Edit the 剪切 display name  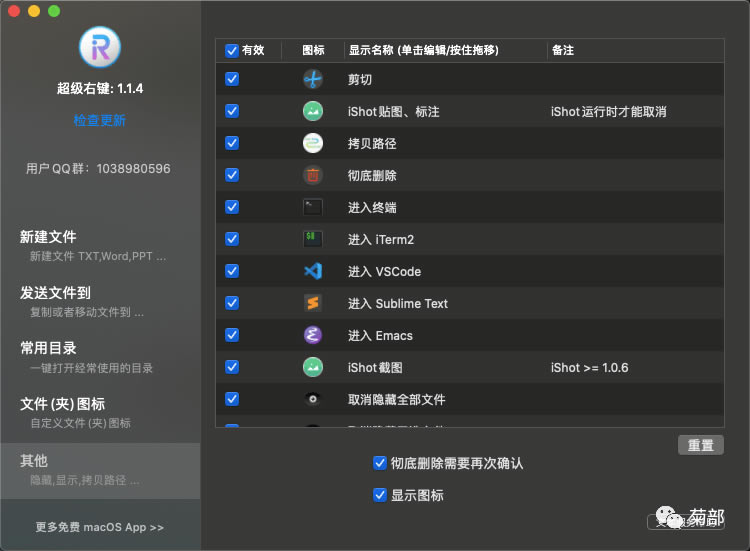360,80
